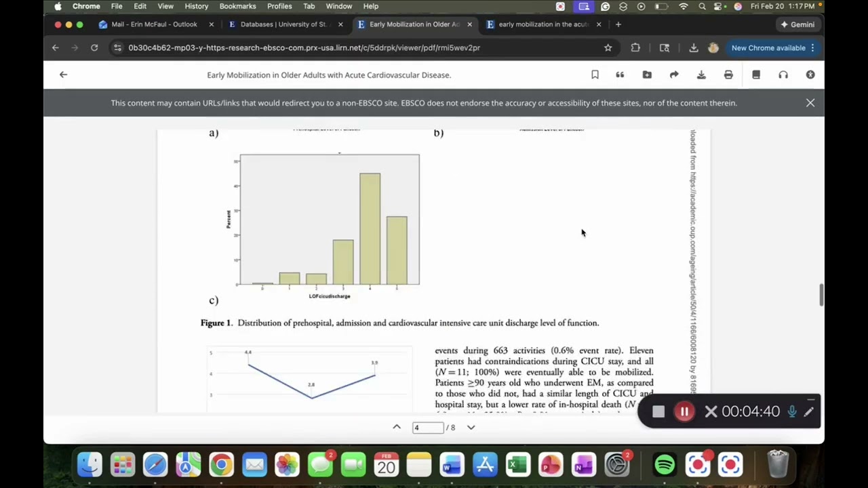Share the article using the arrow icon

tap(674, 75)
